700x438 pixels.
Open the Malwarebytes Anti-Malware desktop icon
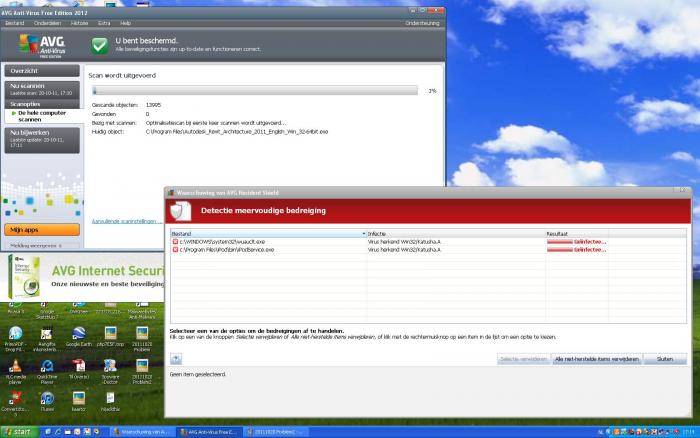click(142, 311)
